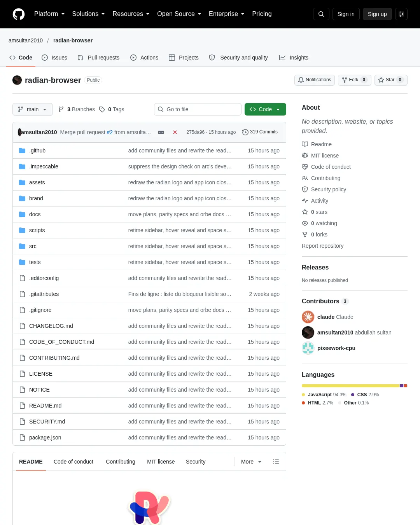Open the green Code dropdown button
Image resolution: width=420 pixels, height=525 pixels.
[x=265, y=109]
